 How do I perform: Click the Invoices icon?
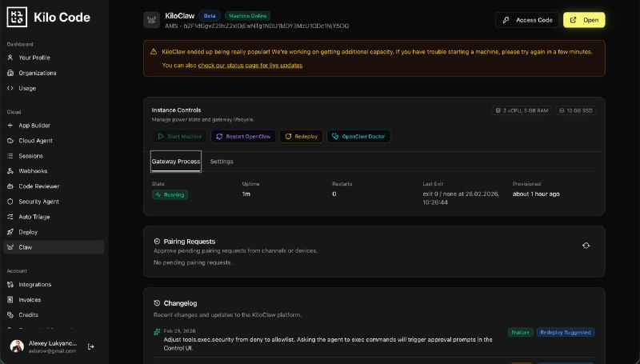pos(10,299)
